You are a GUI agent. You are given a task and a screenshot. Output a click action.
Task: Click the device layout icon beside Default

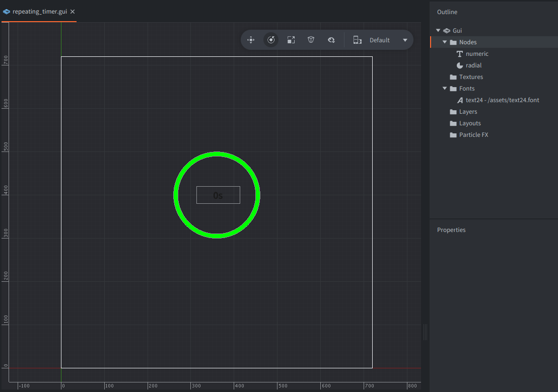coord(357,40)
